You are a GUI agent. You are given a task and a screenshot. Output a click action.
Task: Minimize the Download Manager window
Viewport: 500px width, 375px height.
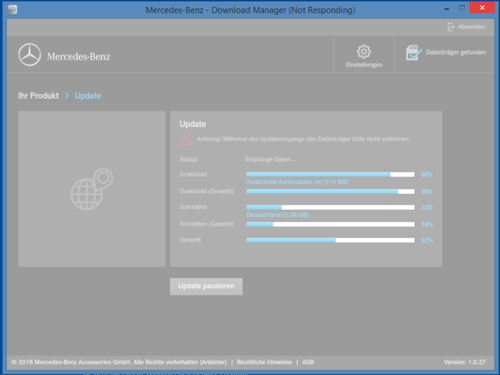[x=447, y=8]
